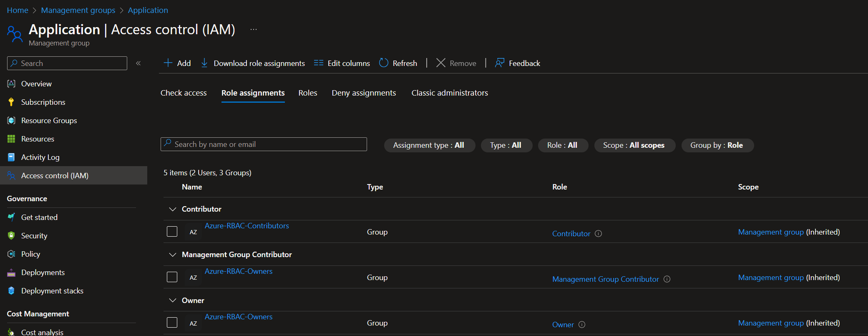The height and width of the screenshot is (336, 868).
Task: Check the Owner role row checkbox
Action: pos(172,323)
